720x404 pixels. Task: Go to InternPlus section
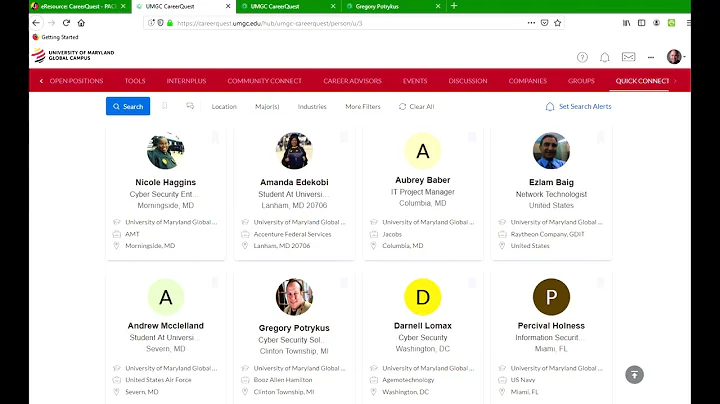(186, 81)
